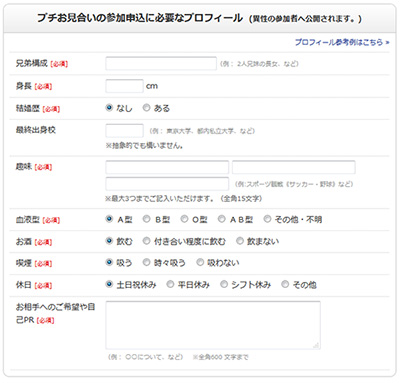Click the 最終出身校 input field
This screenshot has width=400, height=383.
point(124,131)
